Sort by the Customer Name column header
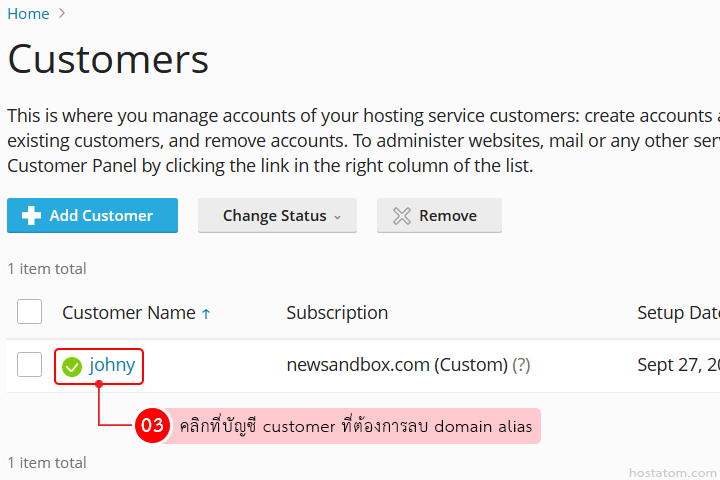 pyautogui.click(x=128, y=313)
